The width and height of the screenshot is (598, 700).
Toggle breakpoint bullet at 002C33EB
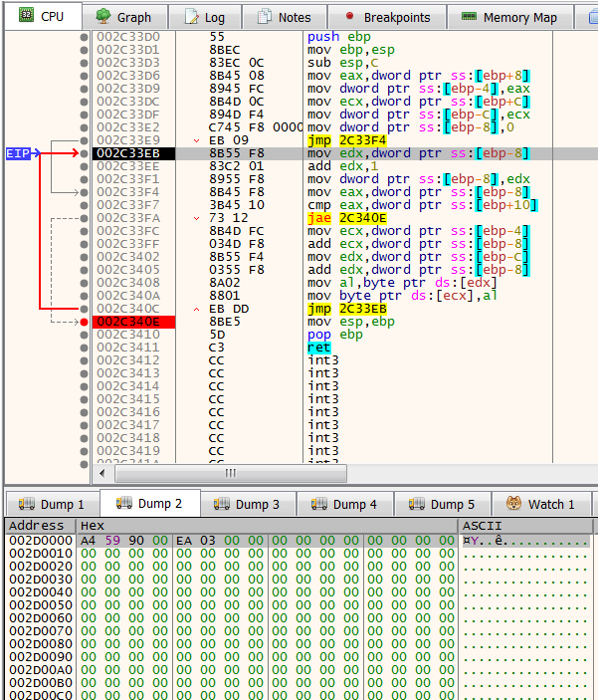point(84,153)
